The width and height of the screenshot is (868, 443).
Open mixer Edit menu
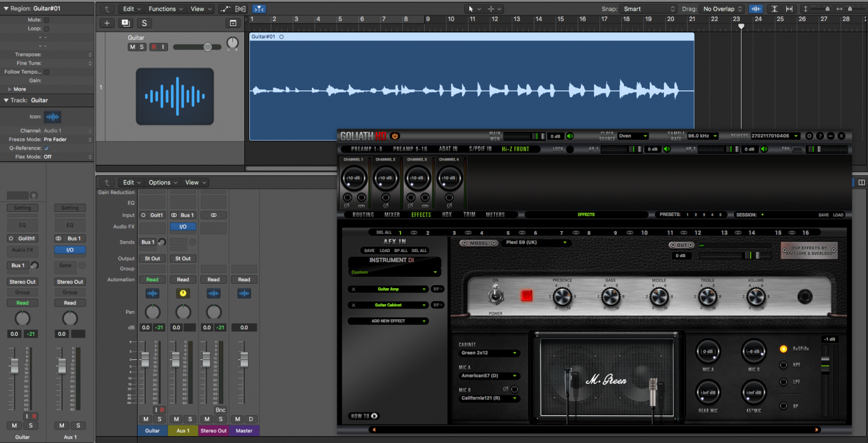pos(131,182)
